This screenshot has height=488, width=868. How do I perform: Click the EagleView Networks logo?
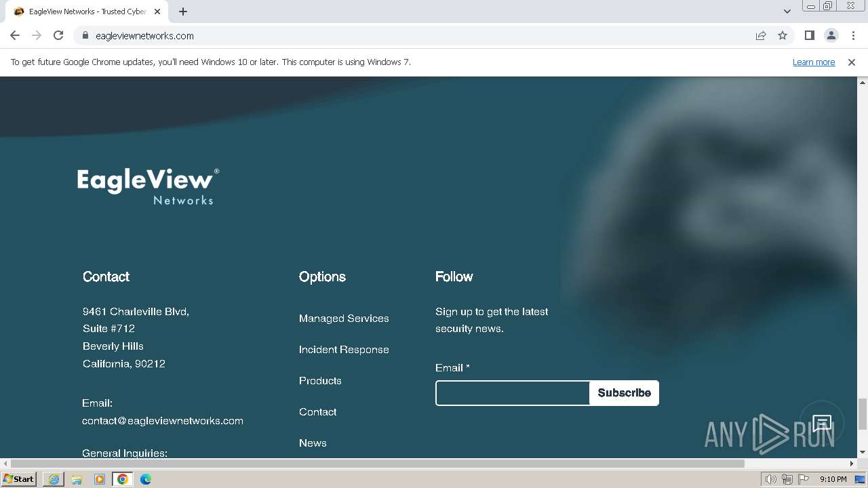tap(148, 186)
